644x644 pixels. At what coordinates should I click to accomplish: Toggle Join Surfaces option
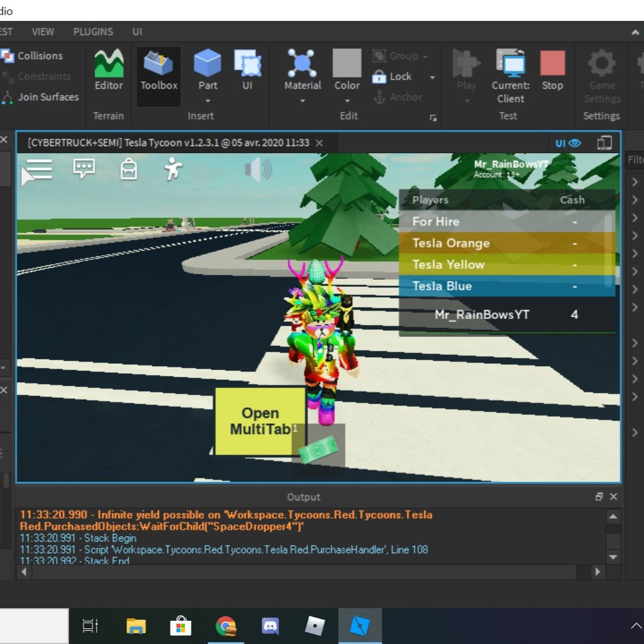41,97
